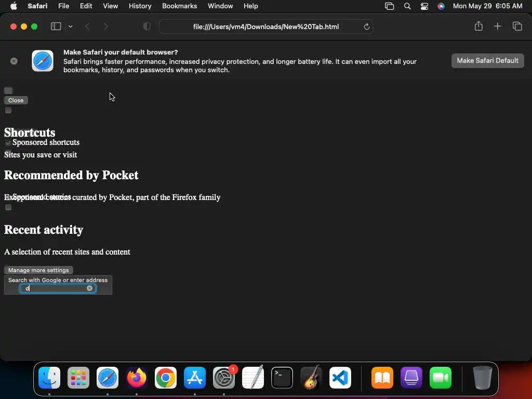
Task: Open the Safari menu
Action: (37, 6)
